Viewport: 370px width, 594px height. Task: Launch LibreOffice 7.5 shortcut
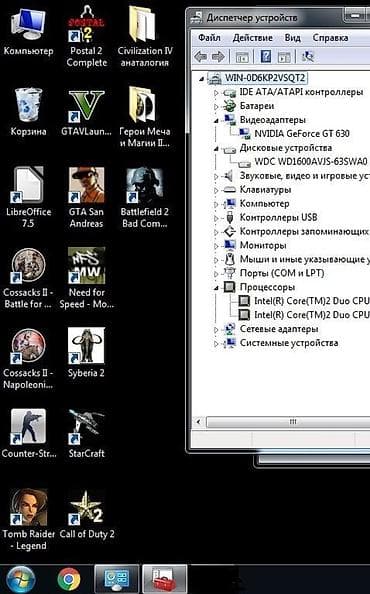click(28, 197)
